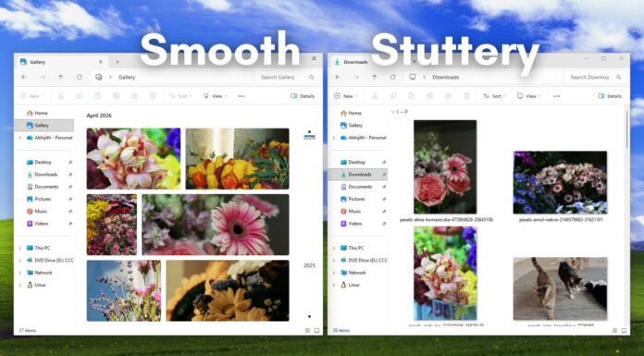Toggle Details pane in Downloads window

610,96
